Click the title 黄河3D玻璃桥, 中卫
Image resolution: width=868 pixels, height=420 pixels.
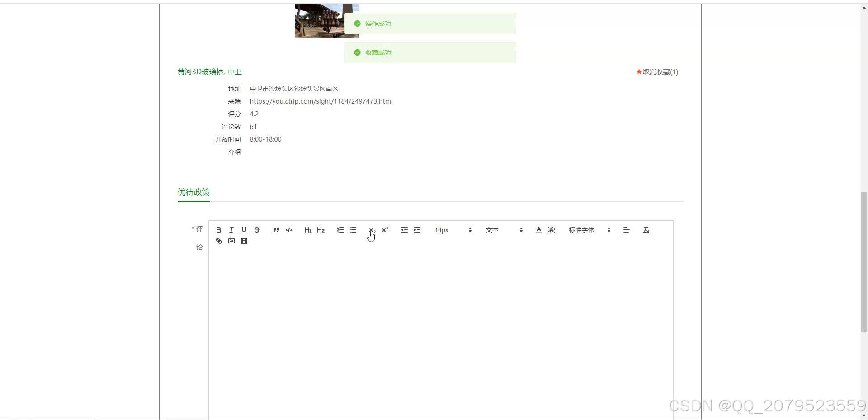click(209, 72)
